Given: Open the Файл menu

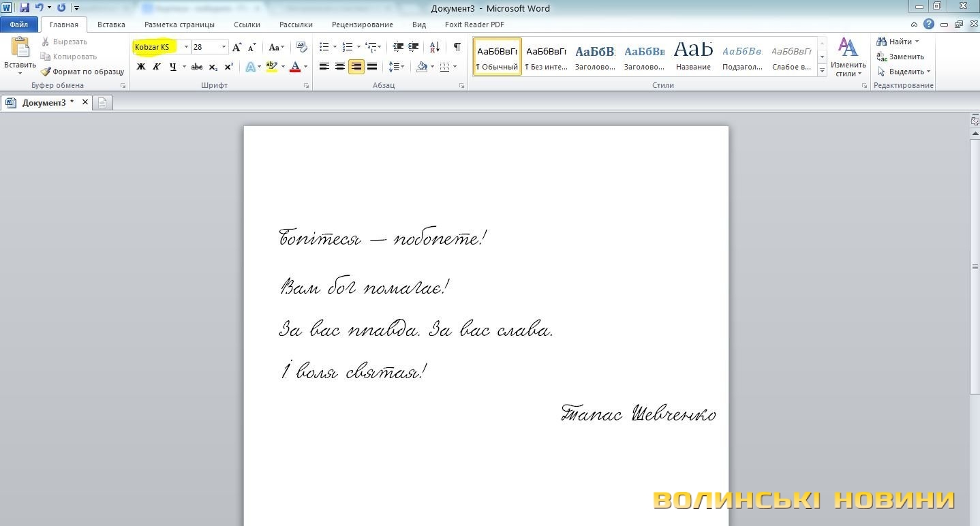Looking at the screenshot, I should tap(19, 25).
